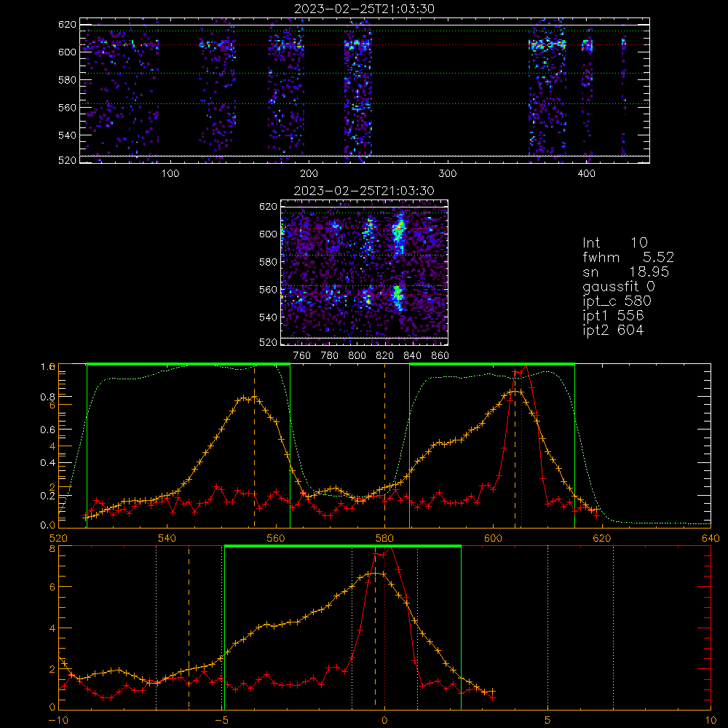This screenshot has height=728, width=728.
Task: Click dashed orange marker at 556 in profile plot
Action: pyautogui.click(x=254, y=446)
